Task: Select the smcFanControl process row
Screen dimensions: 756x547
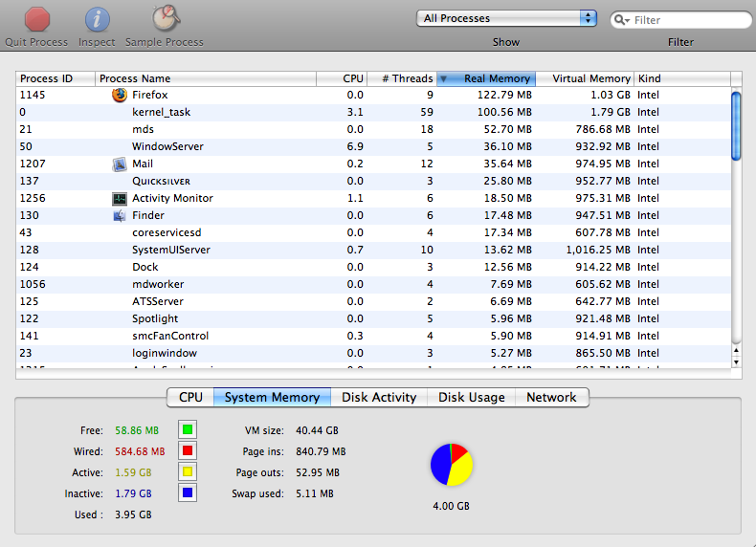Action: point(373,336)
